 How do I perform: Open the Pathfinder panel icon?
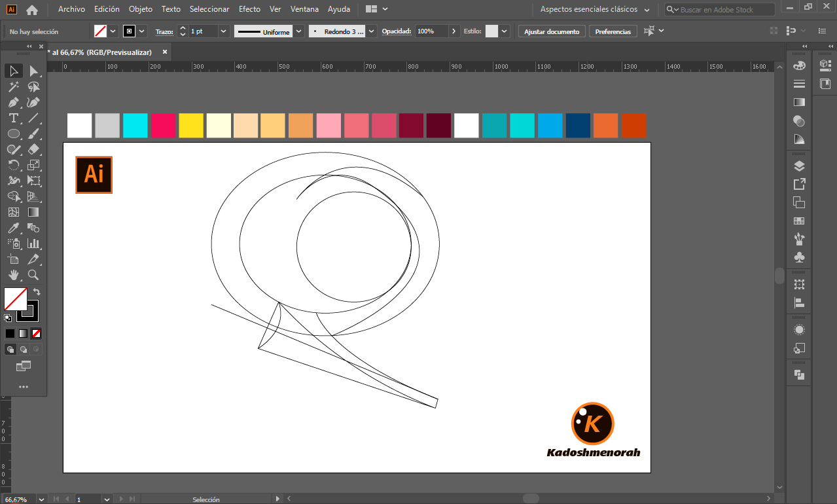click(799, 374)
